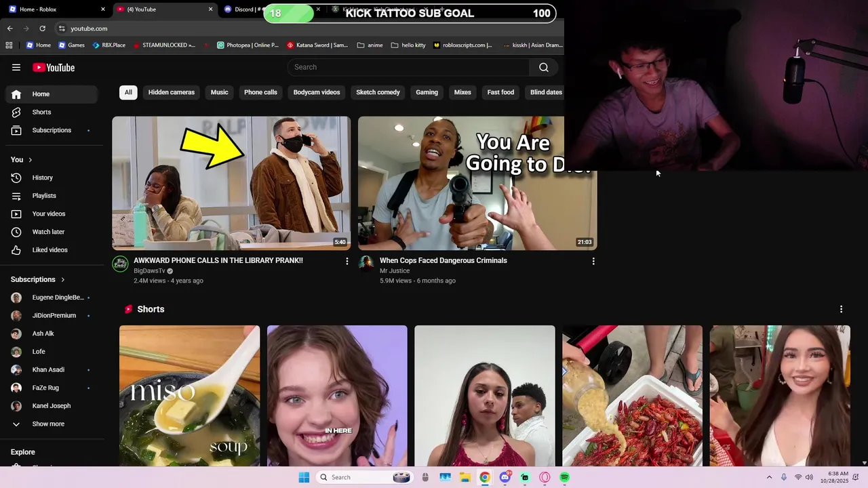
Task: Open JiDionPremium channel subscription
Action: [52, 315]
